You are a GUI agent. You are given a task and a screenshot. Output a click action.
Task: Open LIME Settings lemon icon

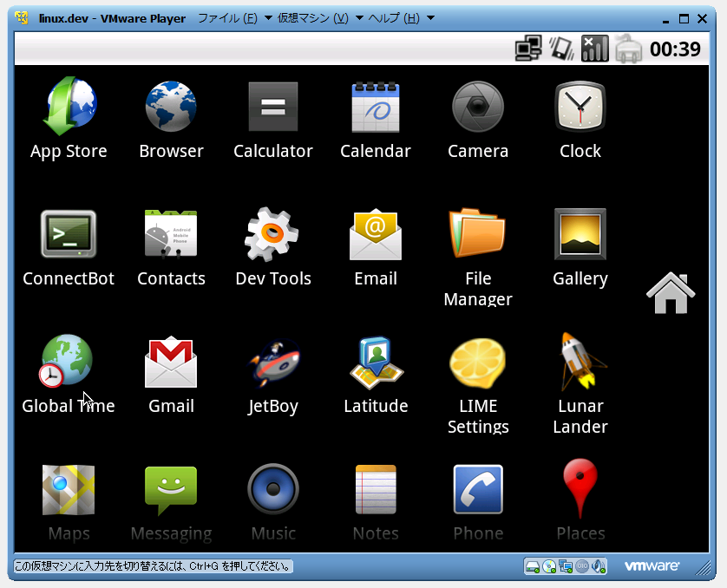(478, 363)
